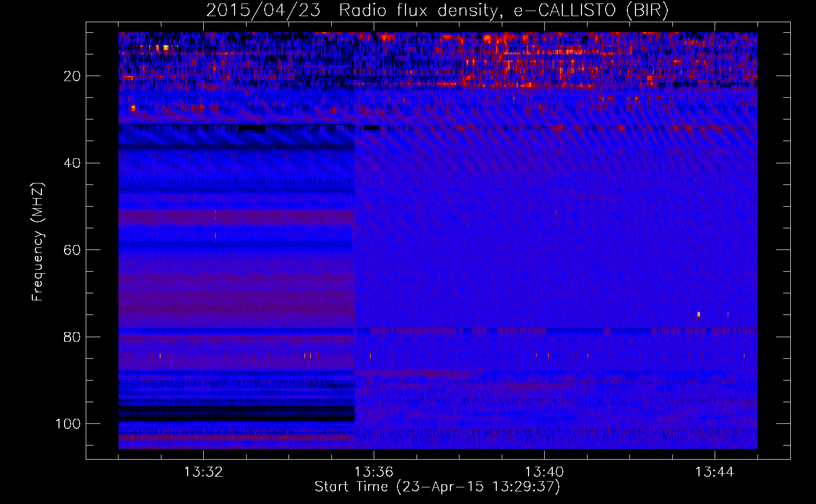
Task: Click the '80' frequency tick label
Action: [73, 337]
